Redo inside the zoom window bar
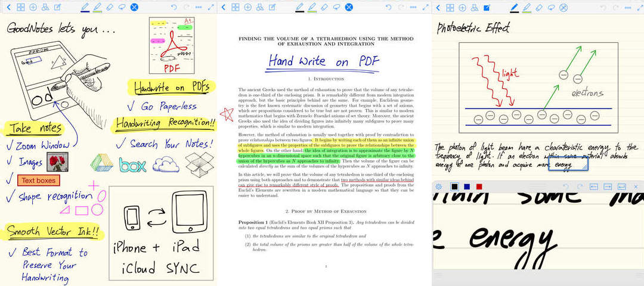This screenshot has width=644, height=286. [580, 186]
